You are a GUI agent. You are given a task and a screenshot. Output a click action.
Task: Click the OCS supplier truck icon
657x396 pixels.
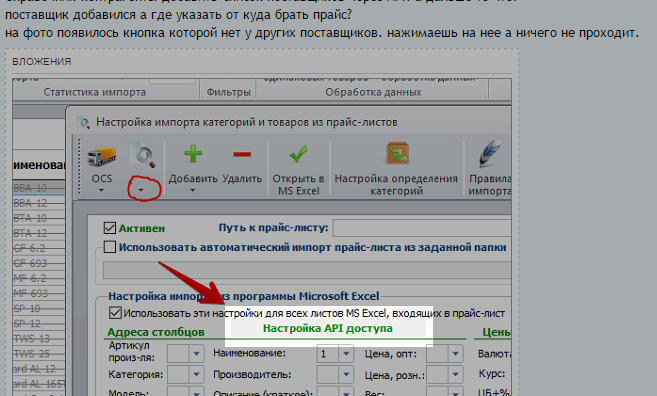[x=102, y=156]
